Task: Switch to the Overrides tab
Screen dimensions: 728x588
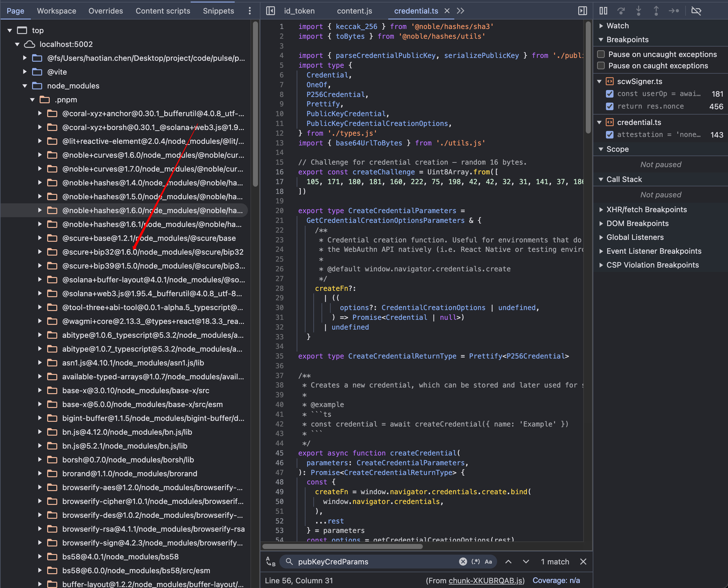Action: 106,11
